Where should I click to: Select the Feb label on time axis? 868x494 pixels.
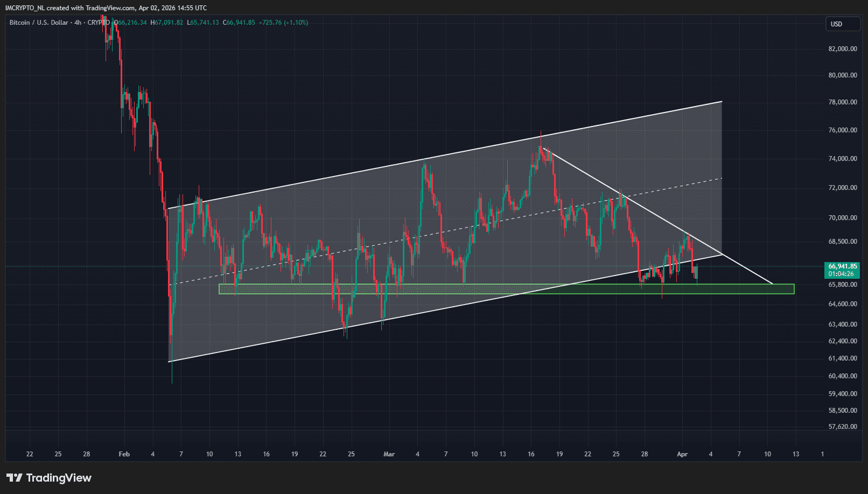click(x=124, y=454)
